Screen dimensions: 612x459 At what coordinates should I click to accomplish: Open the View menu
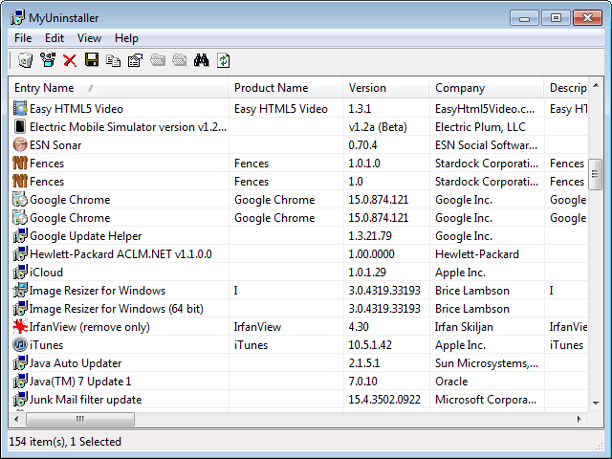(x=89, y=38)
